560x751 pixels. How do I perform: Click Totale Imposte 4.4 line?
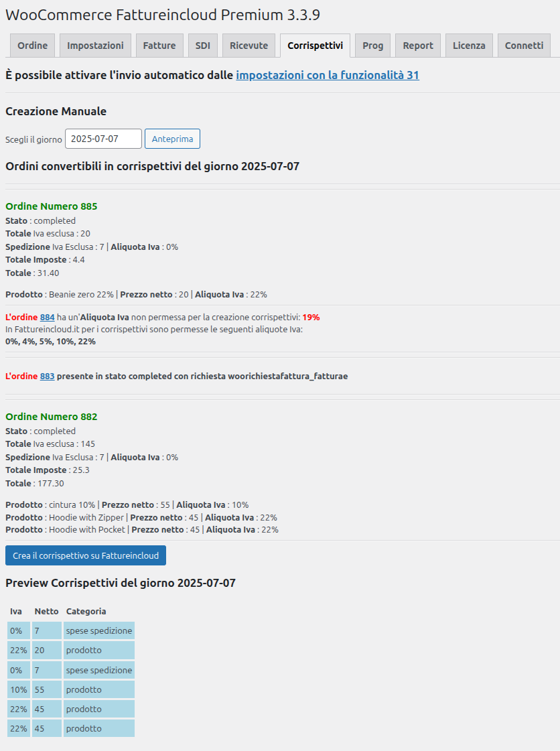click(45, 259)
